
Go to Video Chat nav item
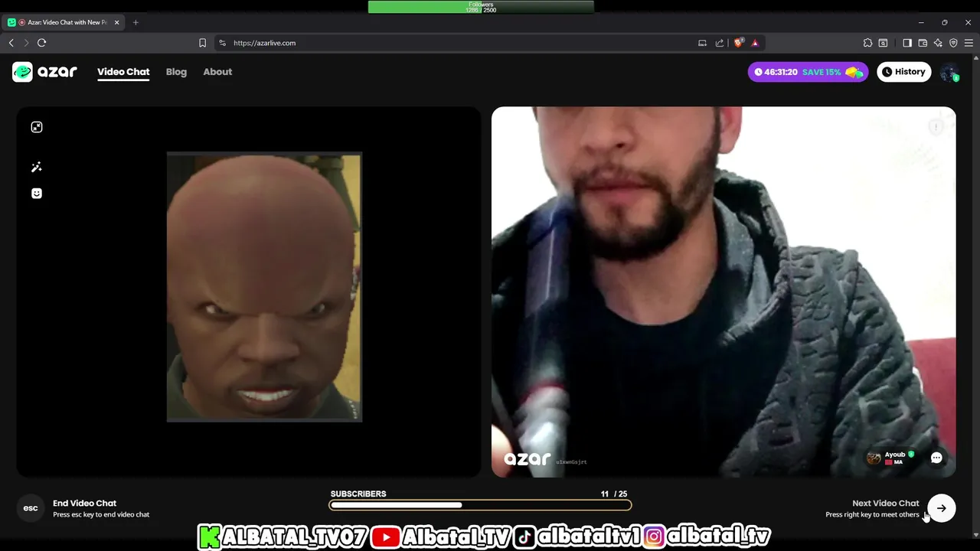pyautogui.click(x=123, y=72)
